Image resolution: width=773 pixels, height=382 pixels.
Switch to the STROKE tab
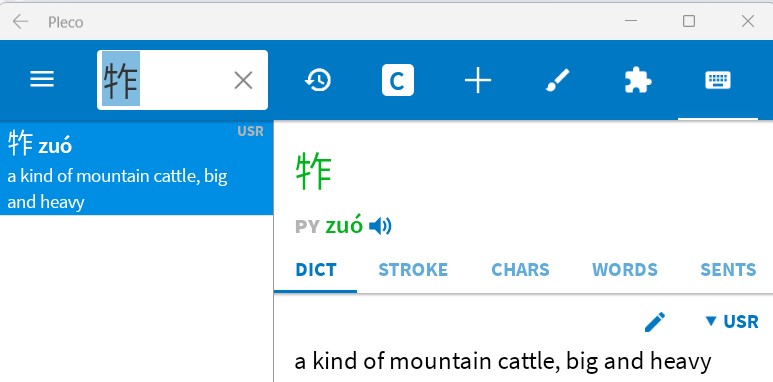pyautogui.click(x=413, y=270)
